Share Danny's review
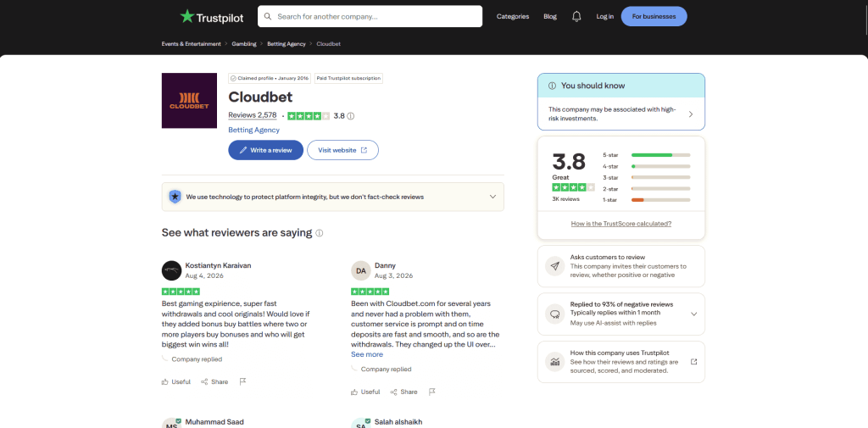 pyautogui.click(x=403, y=392)
